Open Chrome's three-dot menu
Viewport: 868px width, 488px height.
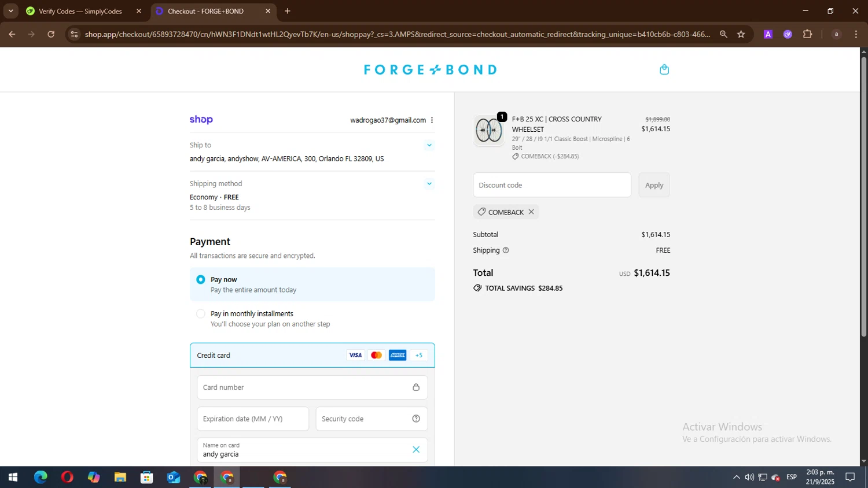pyautogui.click(x=856, y=34)
